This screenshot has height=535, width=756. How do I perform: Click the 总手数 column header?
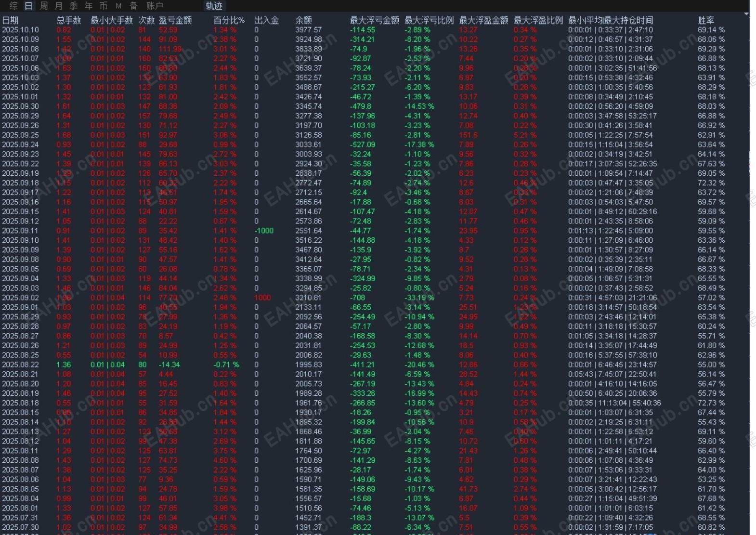69,20
